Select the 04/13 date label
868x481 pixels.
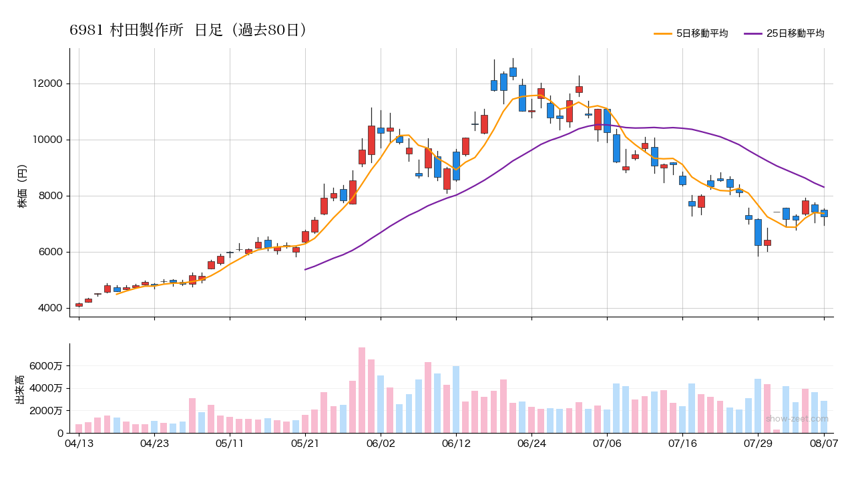pyautogui.click(x=79, y=442)
